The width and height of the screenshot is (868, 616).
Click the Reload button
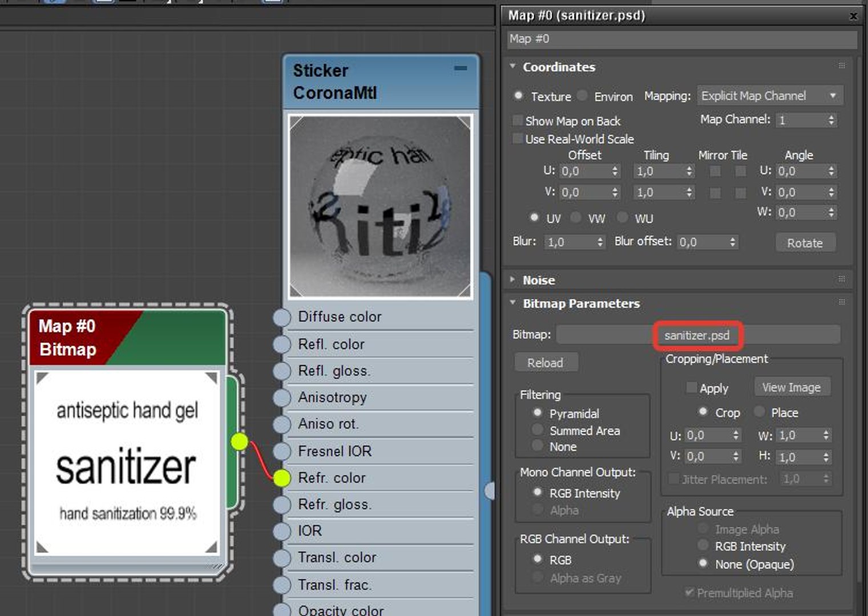[x=545, y=363]
